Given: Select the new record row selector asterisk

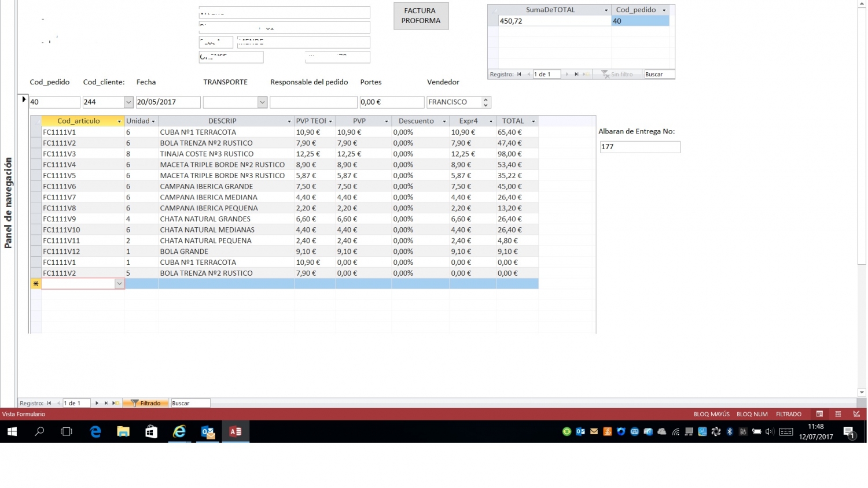Looking at the screenshot, I should 36,284.
